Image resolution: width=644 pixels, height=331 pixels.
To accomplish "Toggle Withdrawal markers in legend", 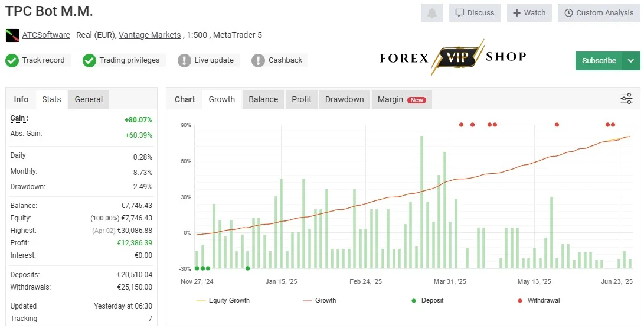I will click(538, 301).
